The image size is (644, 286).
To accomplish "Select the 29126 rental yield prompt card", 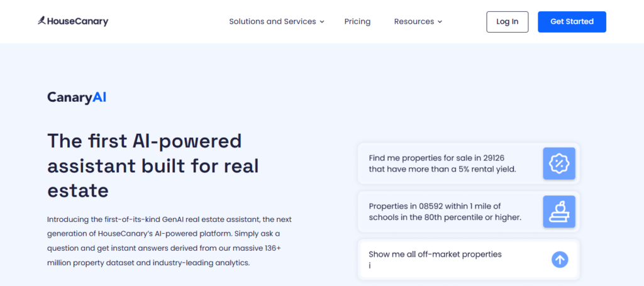I will [469, 163].
